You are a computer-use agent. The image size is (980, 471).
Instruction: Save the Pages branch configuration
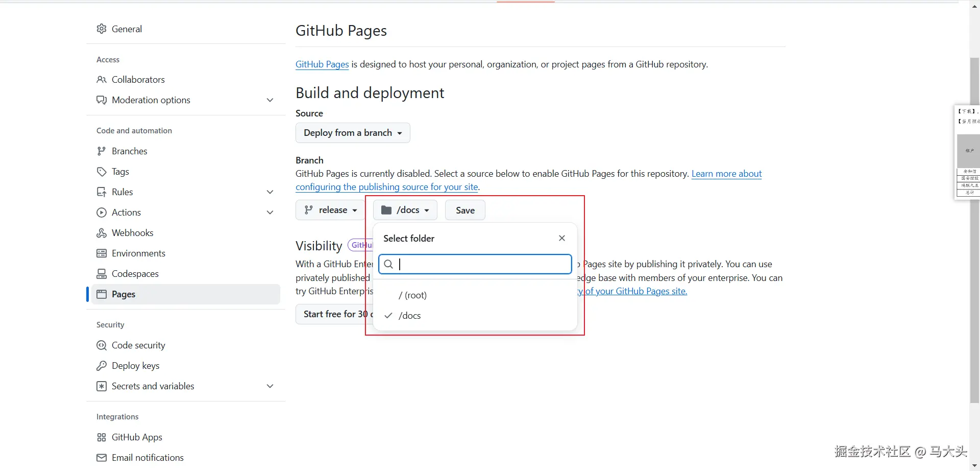(465, 210)
